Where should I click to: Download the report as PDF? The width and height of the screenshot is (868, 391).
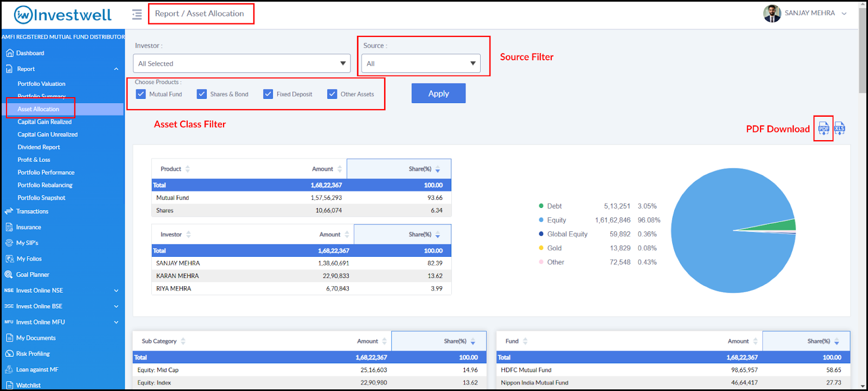pos(824,128)
